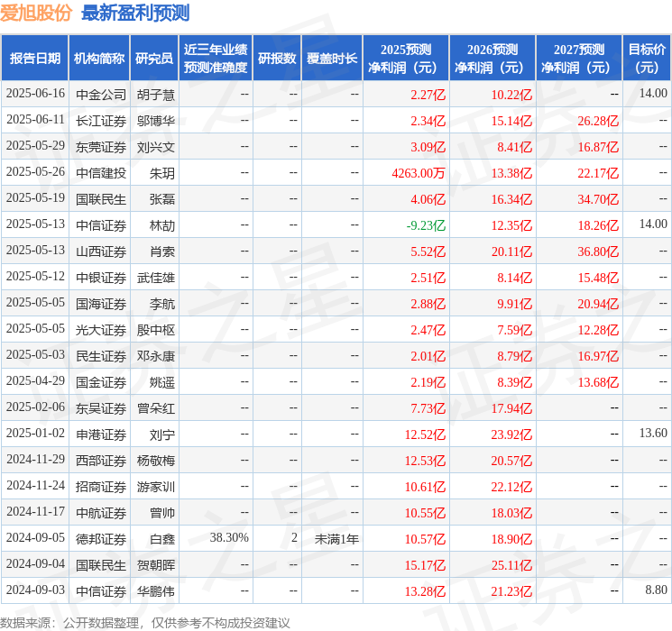Viewport: 672px width, 631px height.
Task: Select date cell 2024-09-03
Action: point(35,590)
